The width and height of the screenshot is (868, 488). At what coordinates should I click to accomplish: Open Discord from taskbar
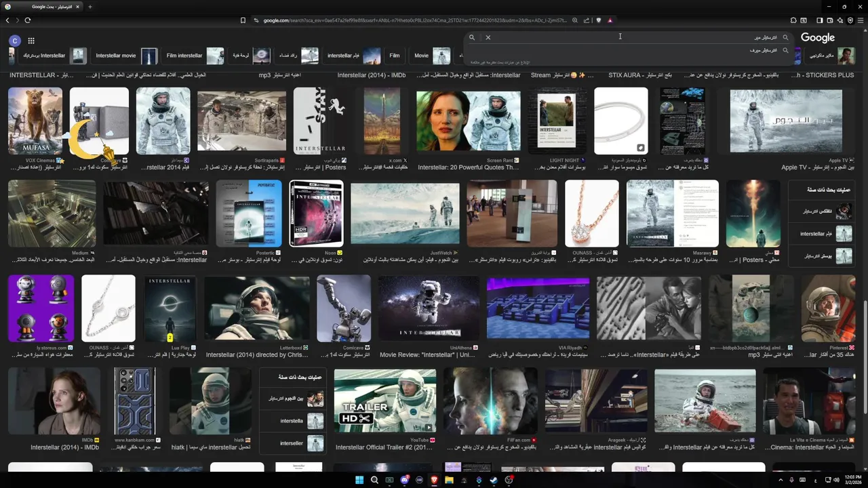coord(404,480)
